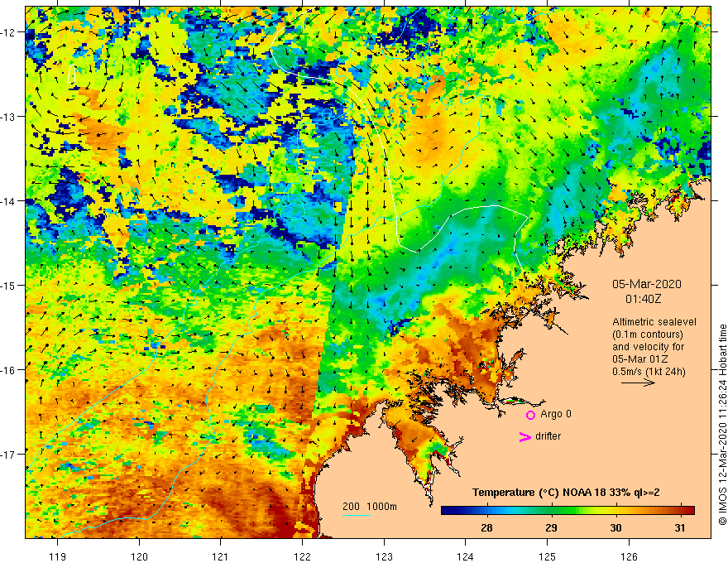This screenshot has height=563, width=728.
Task: Click longitude axis label 119
Action: (x=58, y=556)
